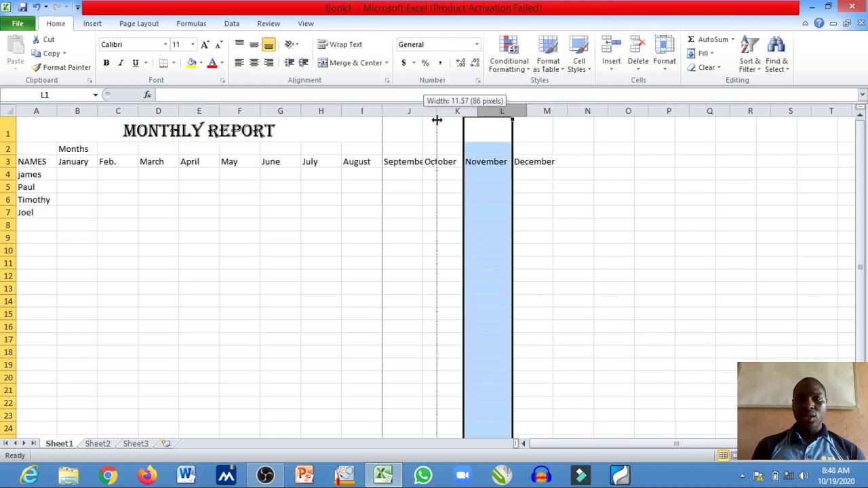Expand the formula bar
The image size is (868, 488).
click(x=862, y=95)
